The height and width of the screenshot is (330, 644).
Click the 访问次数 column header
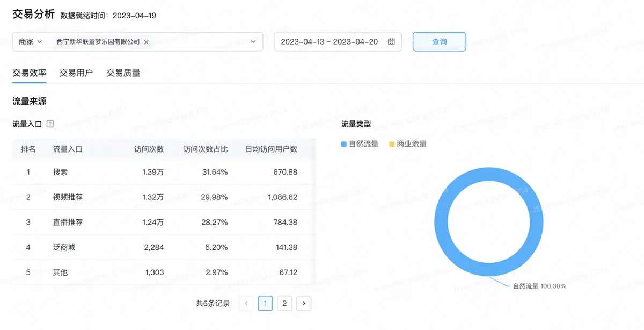[x=149, y=149]
